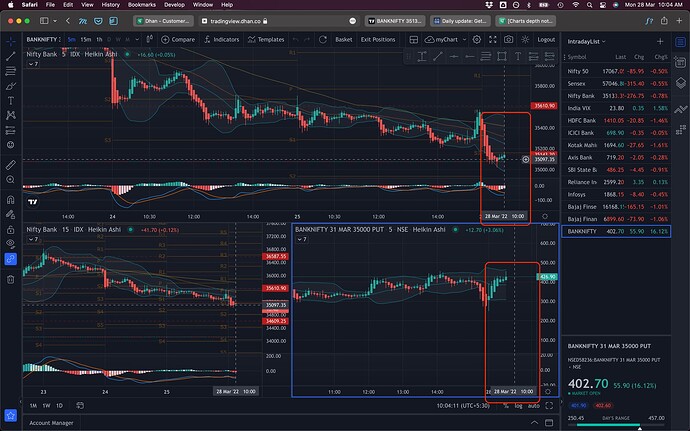Click the Safari share icon
The image size is (690, 431).
tap(664, 21)
